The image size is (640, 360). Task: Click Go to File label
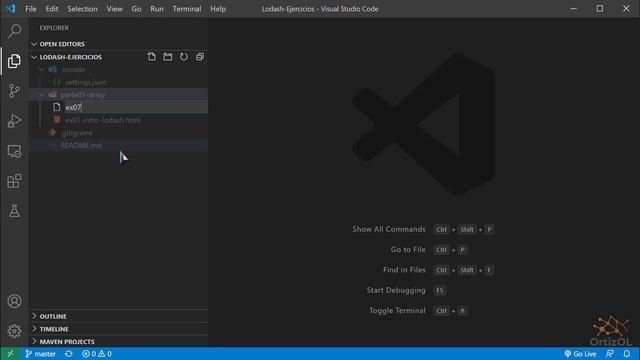point(408,249)
